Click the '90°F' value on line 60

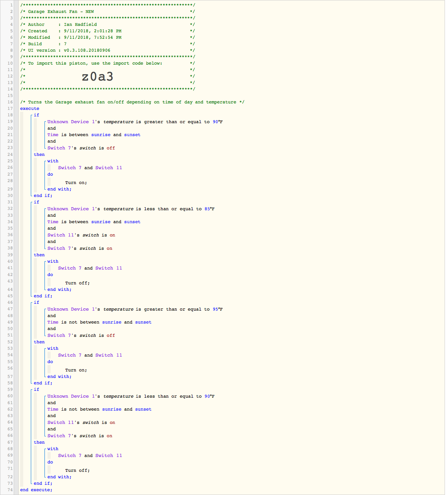(x=210, y=396)
